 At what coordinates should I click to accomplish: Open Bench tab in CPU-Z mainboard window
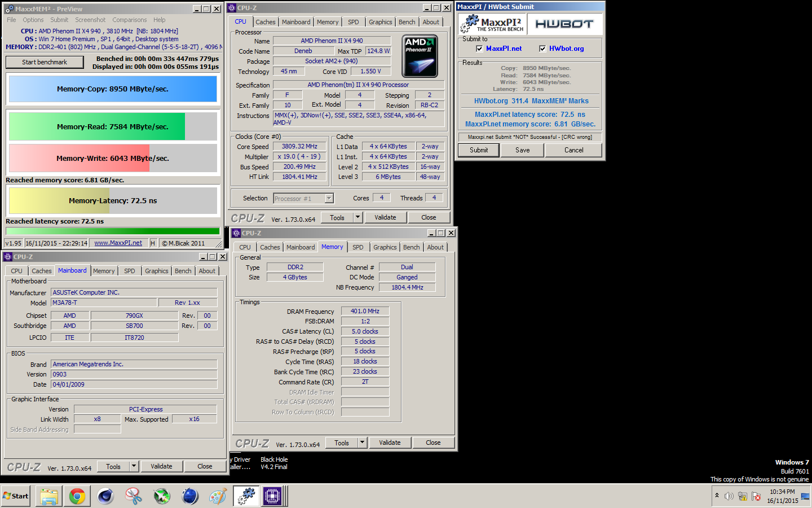(x=183, y=271)
